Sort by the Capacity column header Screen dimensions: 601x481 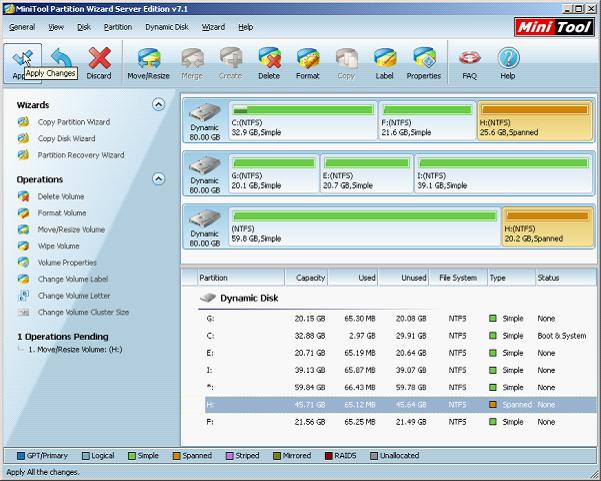pos(306,277)
